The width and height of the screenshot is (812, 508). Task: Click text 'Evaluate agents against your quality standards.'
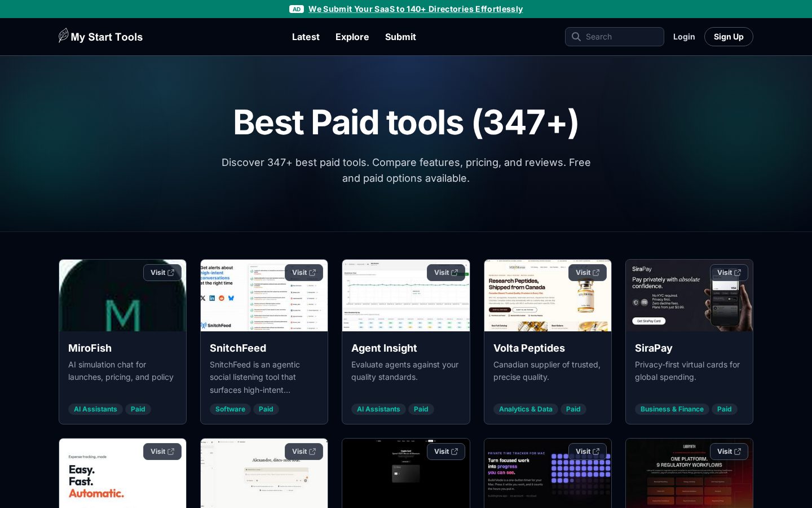(x=405, y=371)
